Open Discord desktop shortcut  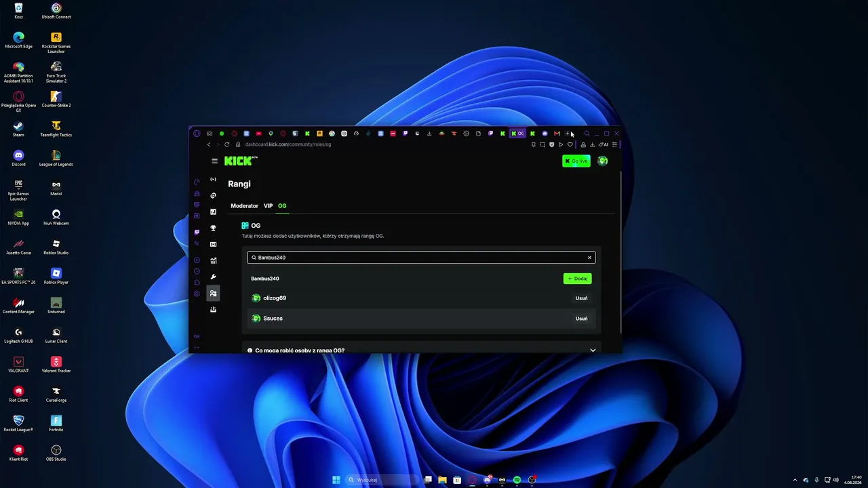tap(18, 158)
